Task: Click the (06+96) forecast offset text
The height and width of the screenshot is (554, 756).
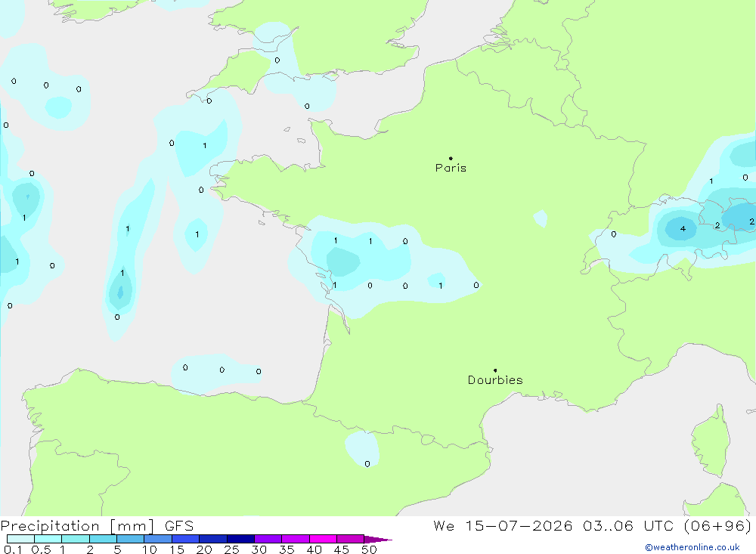Action: click(x=717, y=526)
